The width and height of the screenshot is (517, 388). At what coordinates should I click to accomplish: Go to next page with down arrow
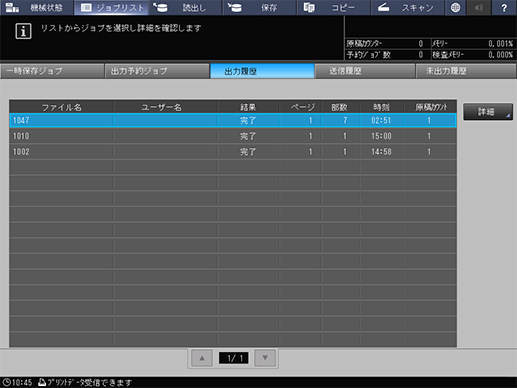point(265,358)
